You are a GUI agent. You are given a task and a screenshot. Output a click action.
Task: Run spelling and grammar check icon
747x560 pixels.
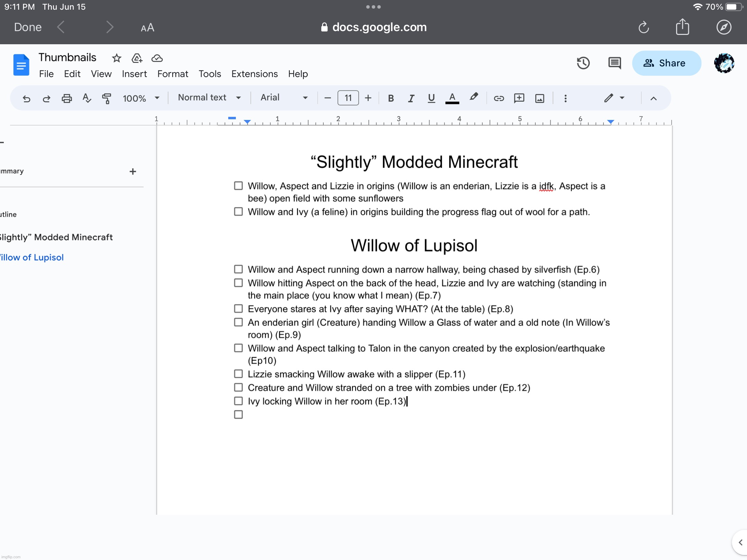click(x=87, y=99)
